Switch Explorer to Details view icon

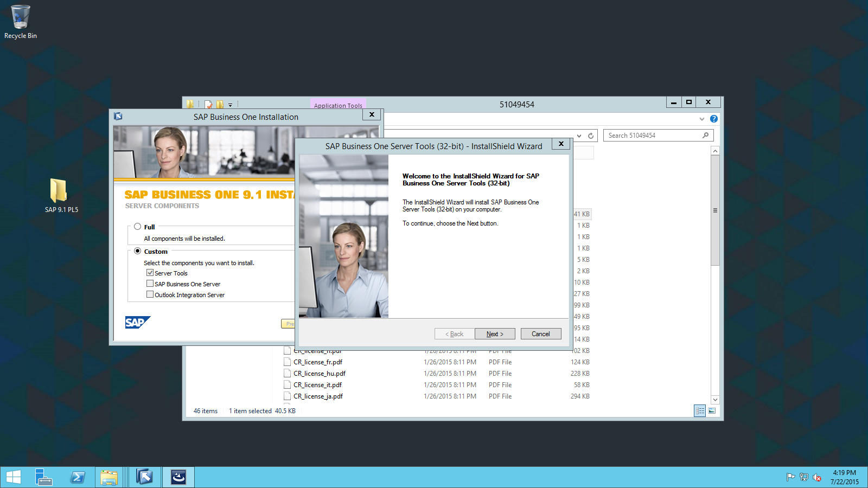point(700,411)
